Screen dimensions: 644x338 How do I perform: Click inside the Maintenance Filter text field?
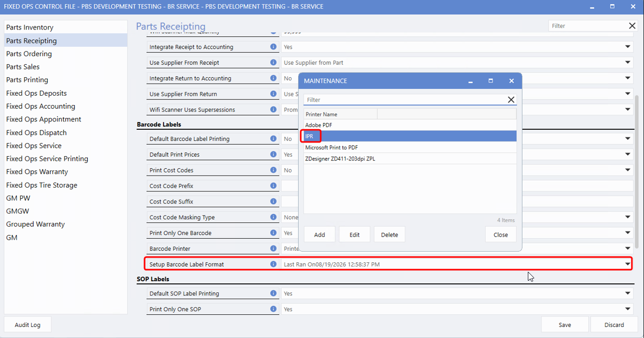(x=404, y=100)
